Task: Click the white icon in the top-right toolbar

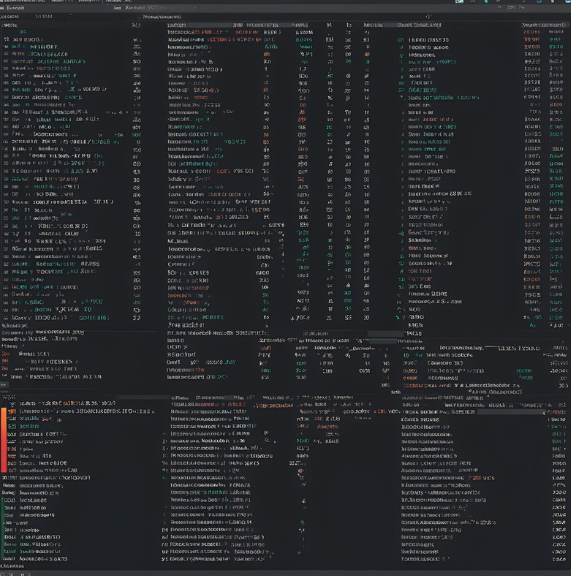Action: pyautogui.click(x=459, y=1)
